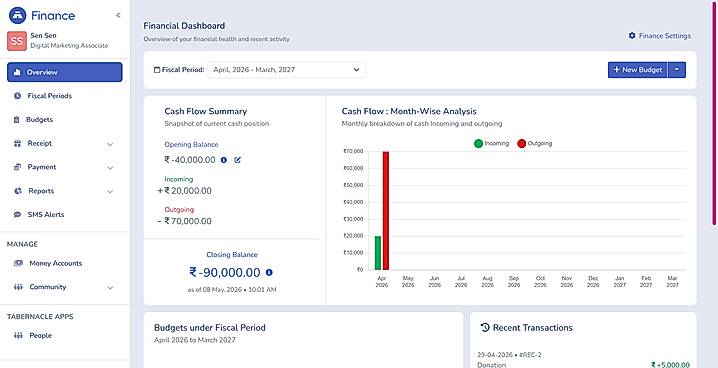The height and width of the screenshot is (368, 718).
Task: Open Fiscal Periods page
Action: [49, 96]
